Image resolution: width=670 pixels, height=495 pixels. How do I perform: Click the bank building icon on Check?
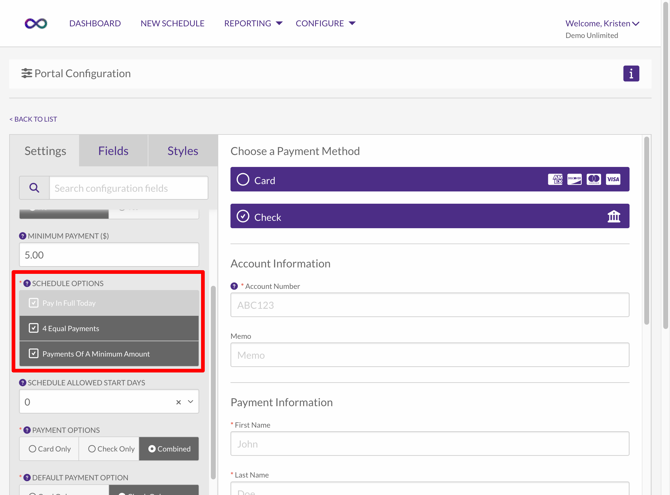coord(614,216)
